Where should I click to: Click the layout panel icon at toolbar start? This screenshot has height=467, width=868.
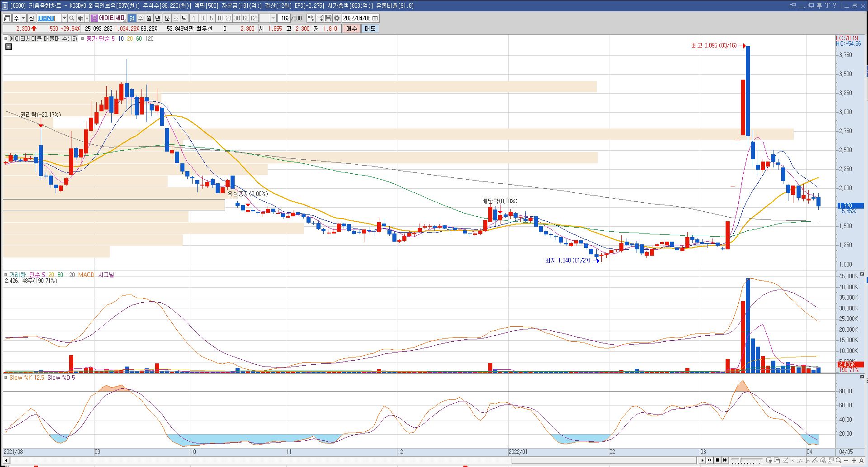(x=7, y=18)
